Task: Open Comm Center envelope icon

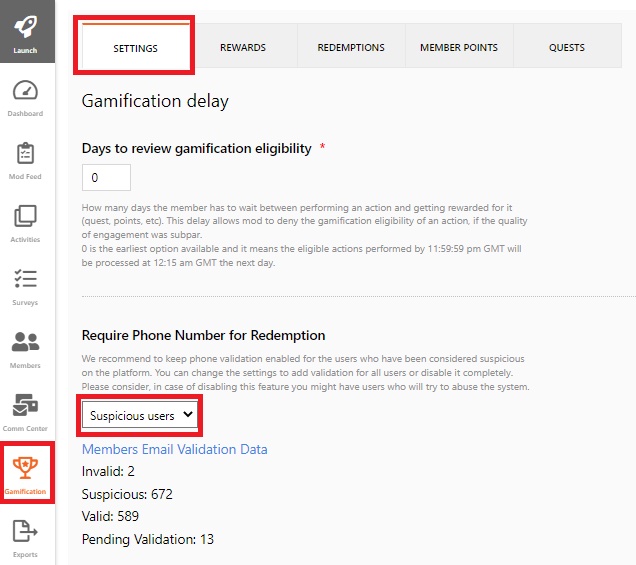Action: (25, 405)
